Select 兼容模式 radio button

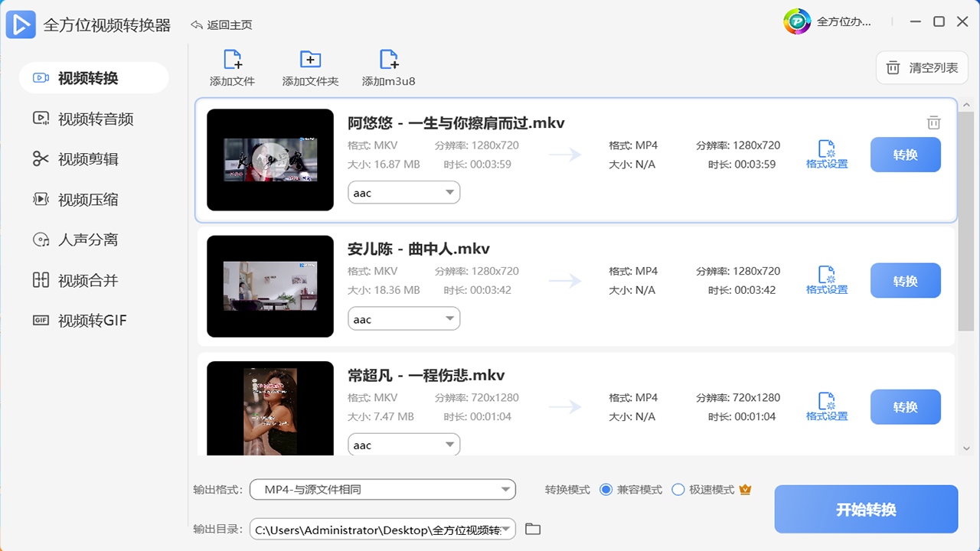coord(606,490)
